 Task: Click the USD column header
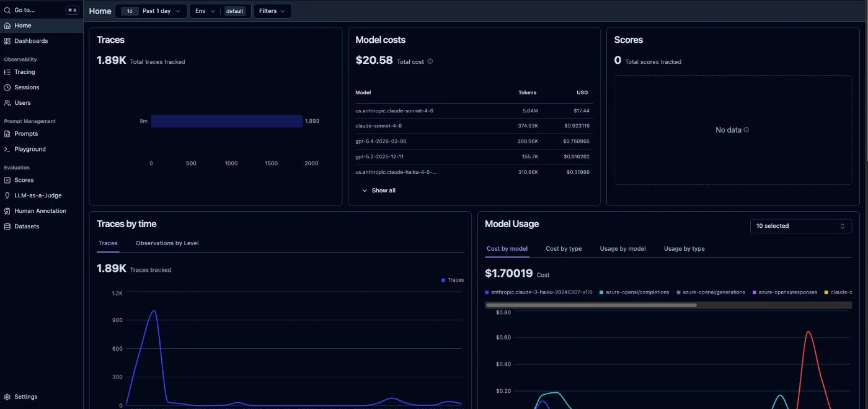(582, 92)
